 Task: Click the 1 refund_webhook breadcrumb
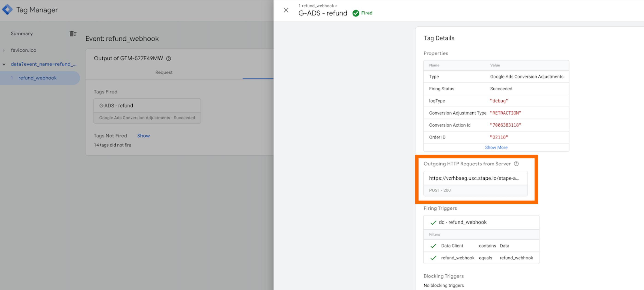click(x=318, y=6)
